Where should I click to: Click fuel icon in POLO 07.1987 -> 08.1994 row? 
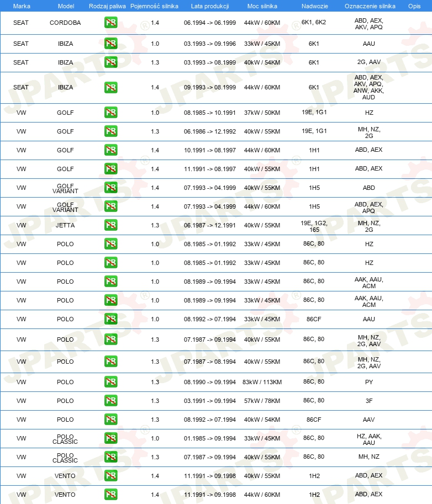point(110,361)
